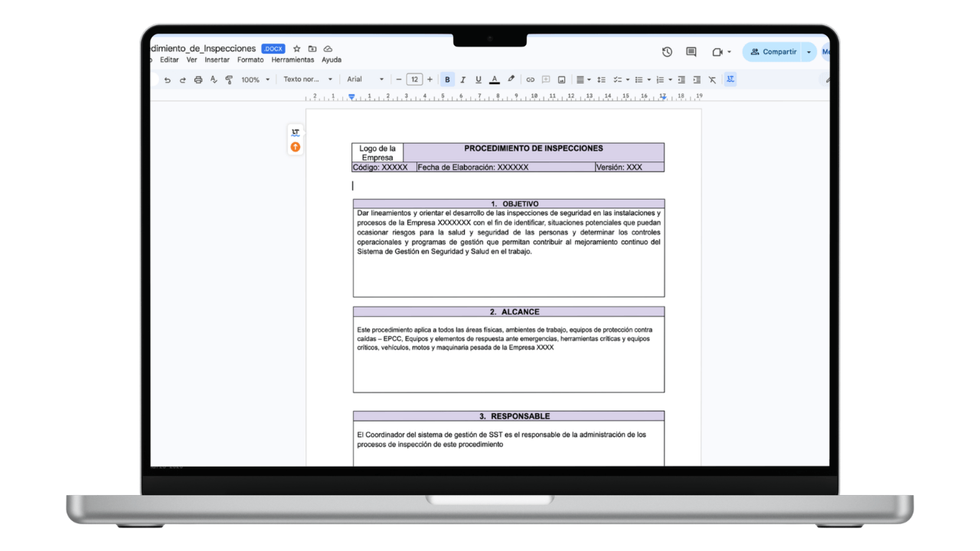
Task: Open the Insertar menu
Action: coord(217,59)
